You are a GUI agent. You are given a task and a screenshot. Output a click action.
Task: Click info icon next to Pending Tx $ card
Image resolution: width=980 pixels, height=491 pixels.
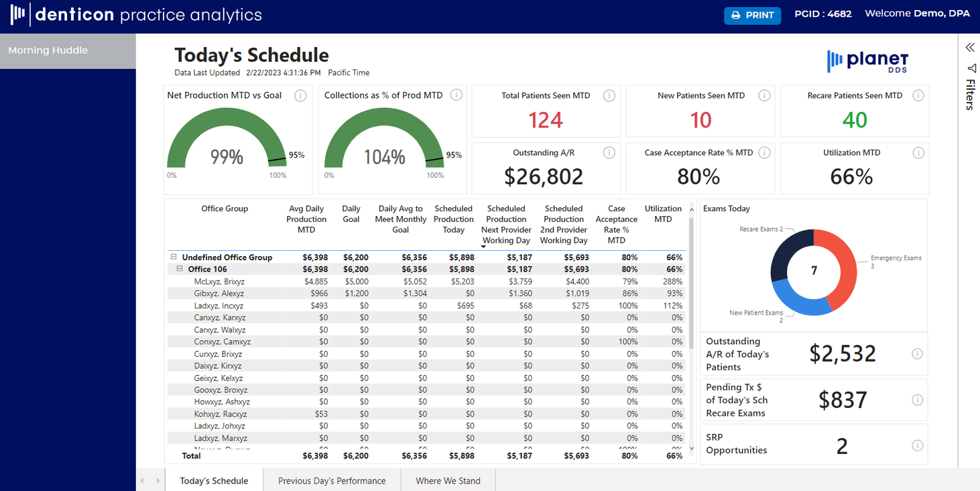917,400
